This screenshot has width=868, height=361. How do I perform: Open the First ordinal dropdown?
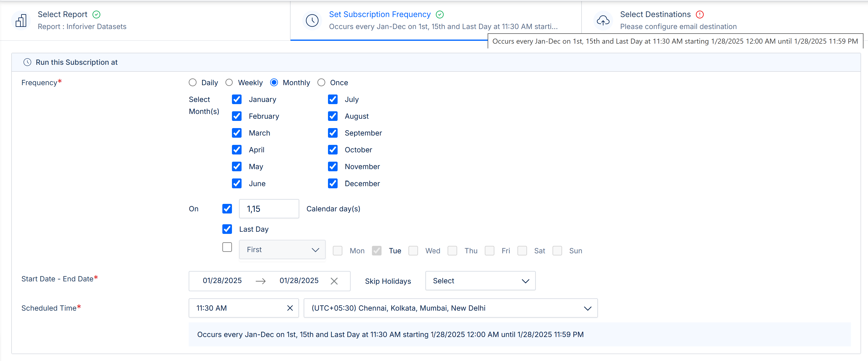pyautogui.click(x=282, y=249)
